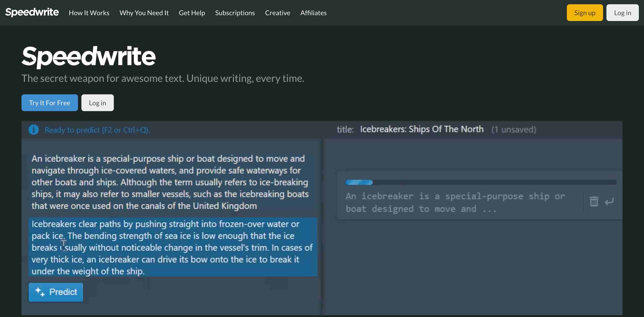
Task: Open the Why You Need It page
Action: [144, 13]
